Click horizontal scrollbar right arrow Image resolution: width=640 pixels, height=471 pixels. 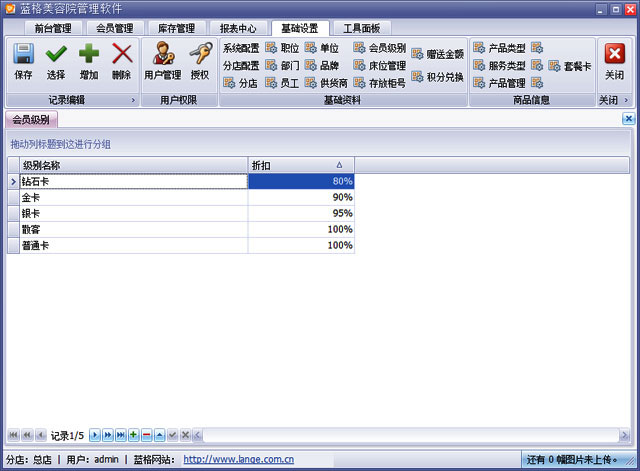[624, 435]
